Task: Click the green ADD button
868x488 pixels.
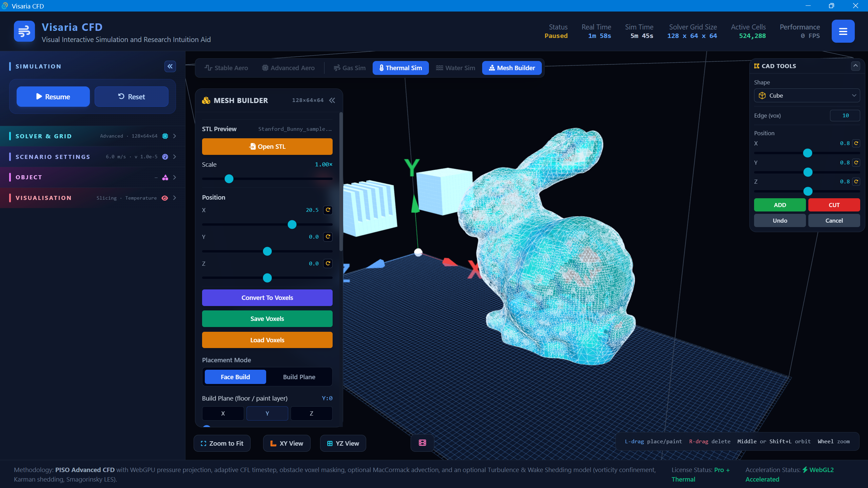Action: [x=780, y=205]
